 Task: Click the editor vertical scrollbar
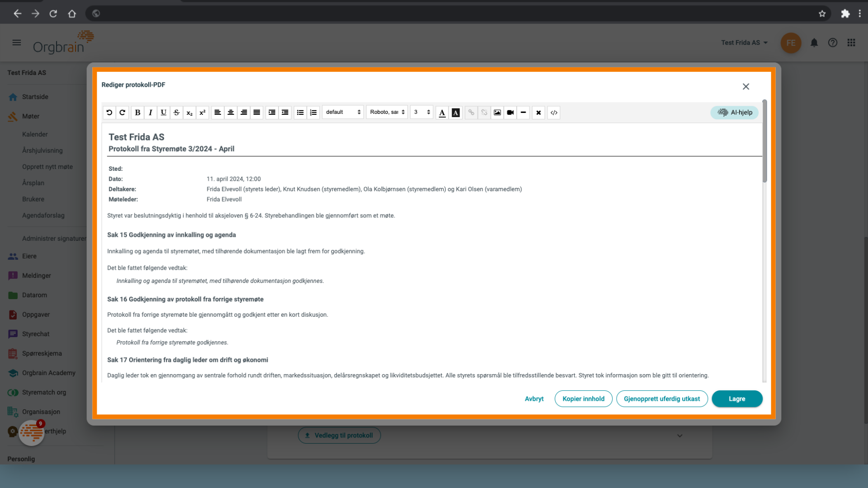[x=764, y=141]
